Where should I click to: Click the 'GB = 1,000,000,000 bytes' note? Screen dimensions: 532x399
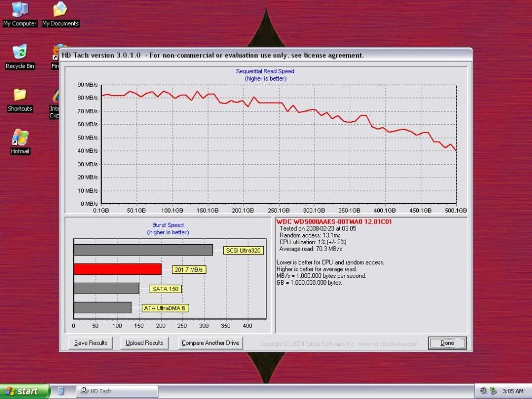pos(309,282)
